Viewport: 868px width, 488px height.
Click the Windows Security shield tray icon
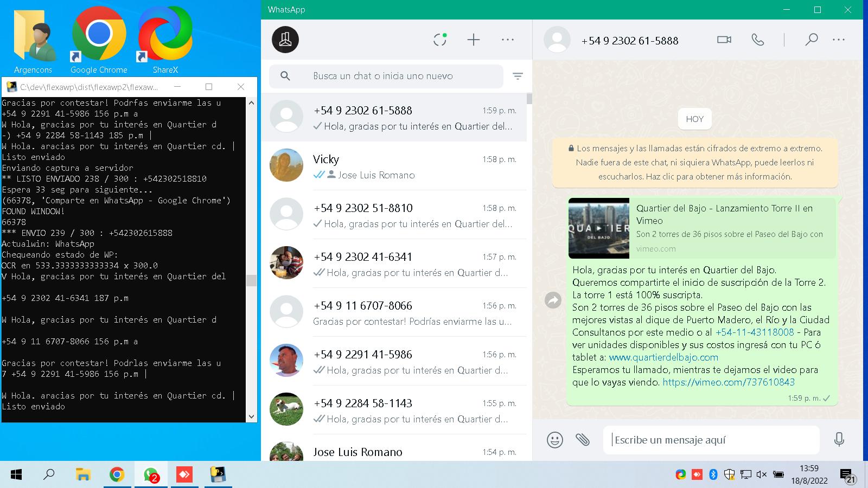pyautogui.click(x=730, y=474)
